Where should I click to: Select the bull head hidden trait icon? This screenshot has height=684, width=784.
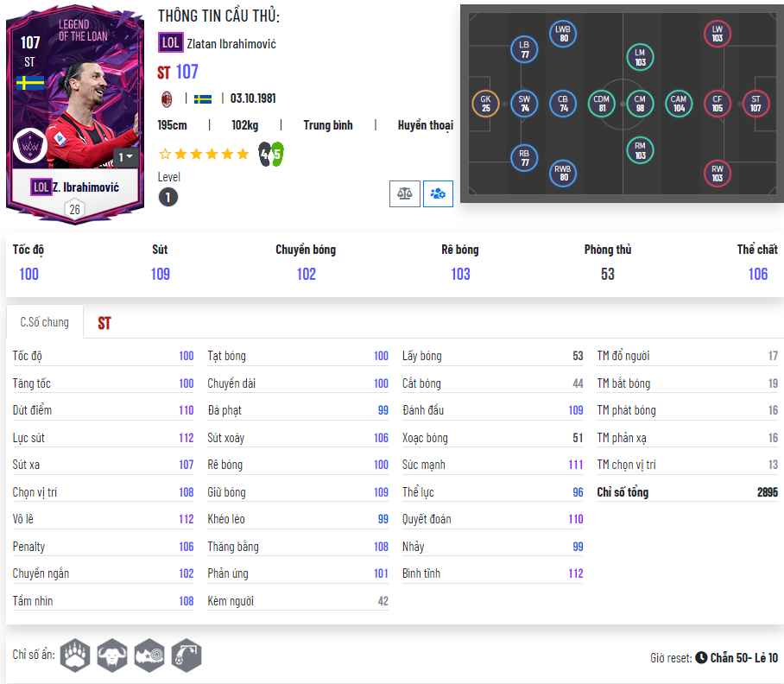[x=112, y=655]
